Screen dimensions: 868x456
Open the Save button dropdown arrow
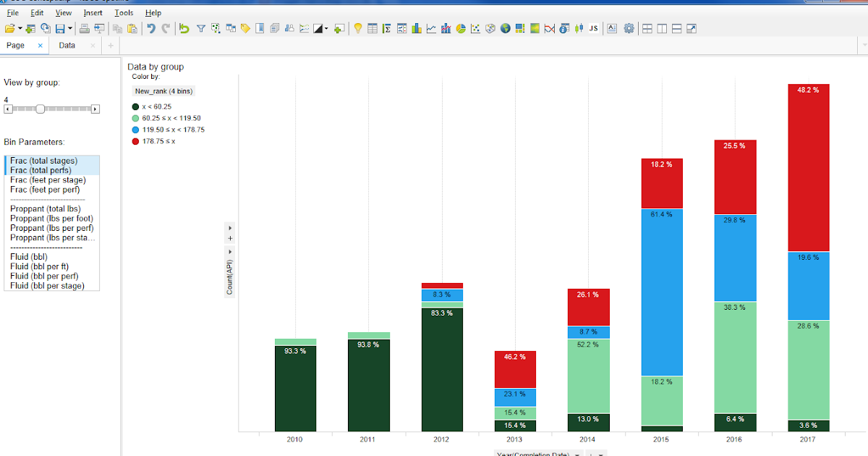69,29
